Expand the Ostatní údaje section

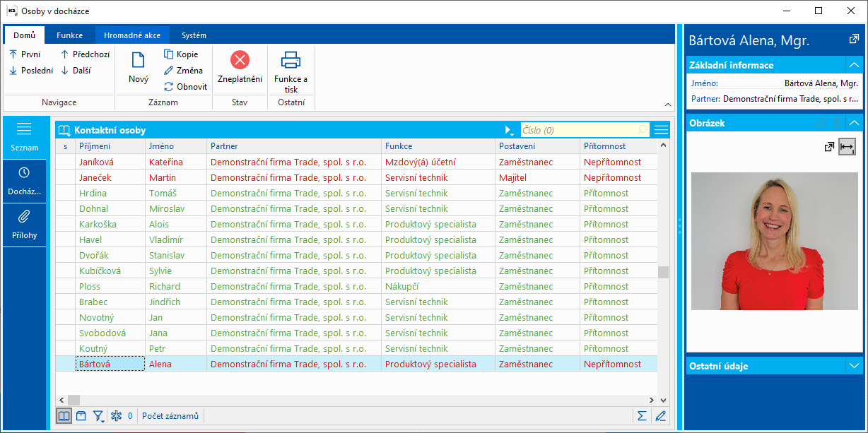tap(854, 366)
